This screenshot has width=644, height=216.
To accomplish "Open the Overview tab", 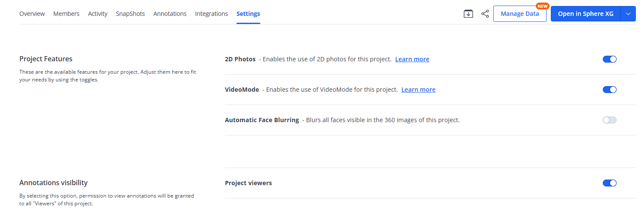I will (x=32, y=14).
